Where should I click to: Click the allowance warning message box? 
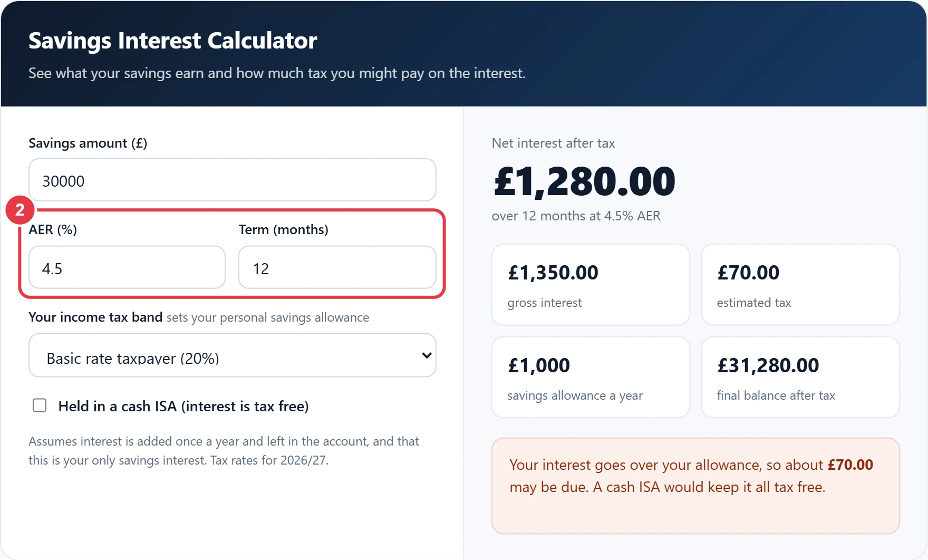pyautogui.click(x=695, y=486)
